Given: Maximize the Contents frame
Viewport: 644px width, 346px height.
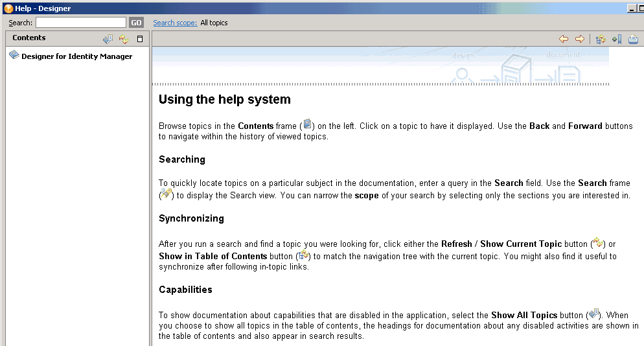Looking at the screenshot, I should pos(140,39).
